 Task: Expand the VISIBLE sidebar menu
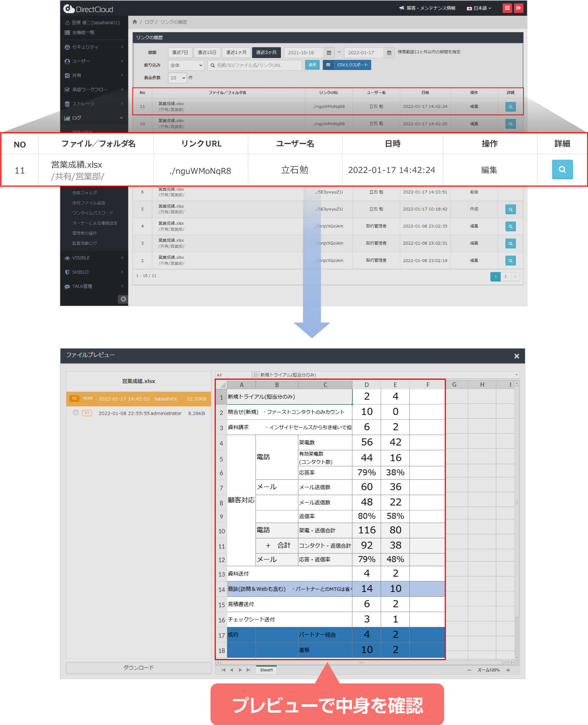pyautogui.click(x=94, y=258)
